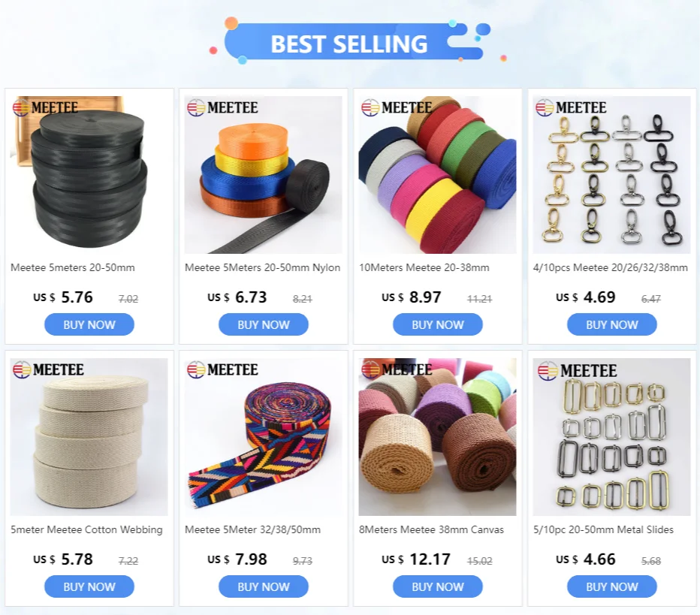The height and width of the screenshot is (615, 700).
Task: Open the multicolor canvas webbing rolls image
Action: click(x=437, y=174)
